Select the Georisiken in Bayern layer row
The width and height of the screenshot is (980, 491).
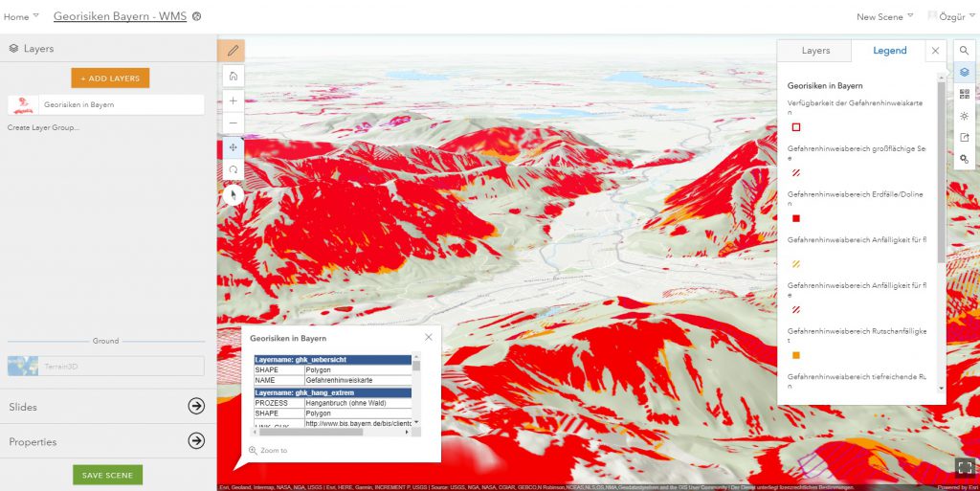pyautogui.click(x=106, y=105)
